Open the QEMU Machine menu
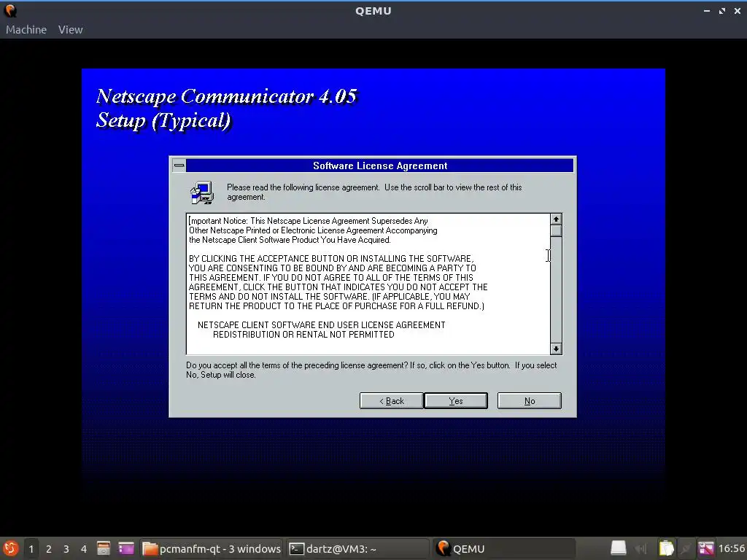 tap(26, 29)
